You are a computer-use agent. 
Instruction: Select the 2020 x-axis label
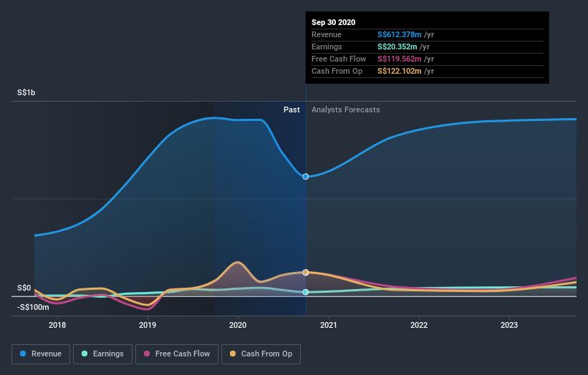click(238, 325)
